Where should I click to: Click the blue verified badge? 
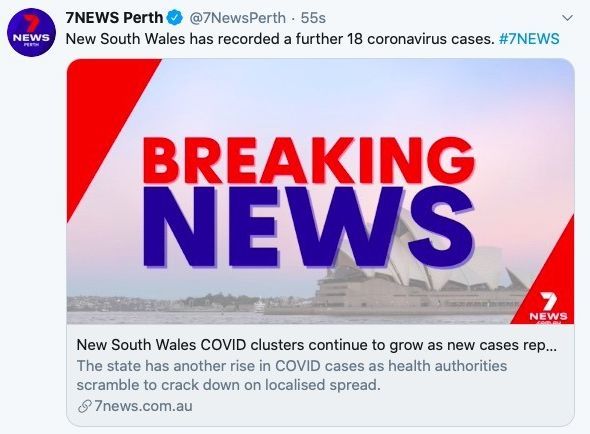coord(175,18)
